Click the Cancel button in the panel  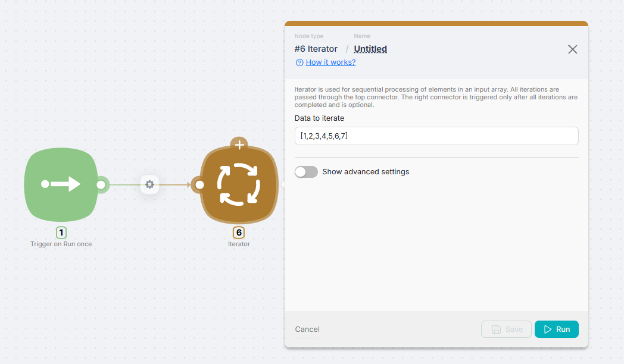coord(307,329)
